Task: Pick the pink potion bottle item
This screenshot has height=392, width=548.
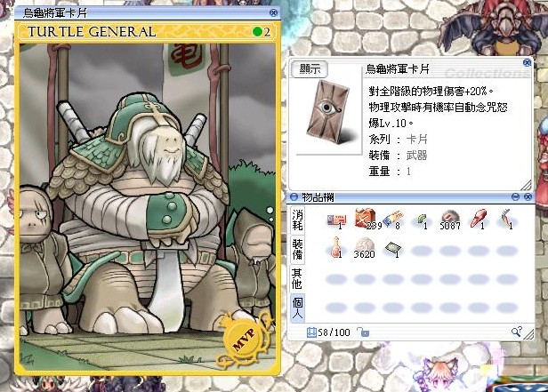Action: pyautogui.click(x=334, y=247)
